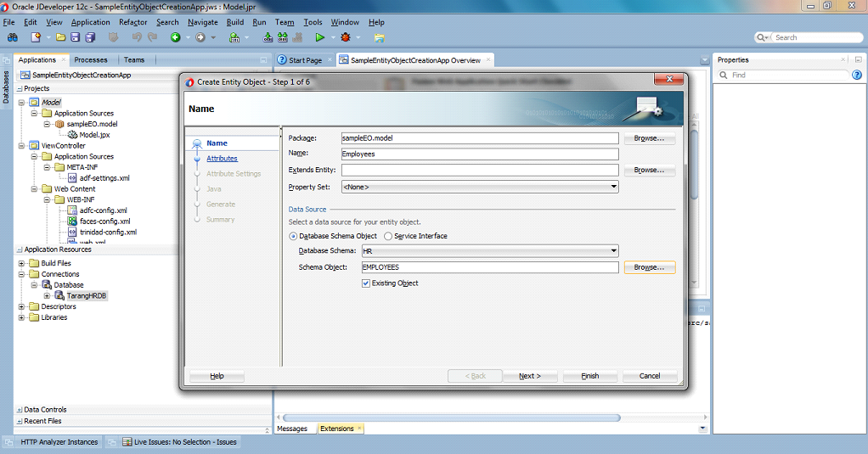The width and height of the screenshot is (868, 454).
Task: Select the Service Interface radio button
Action: [388, 236]
